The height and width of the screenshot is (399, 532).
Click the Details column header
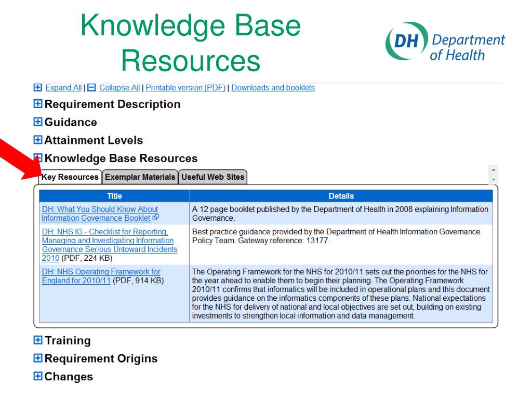(341, 196)
